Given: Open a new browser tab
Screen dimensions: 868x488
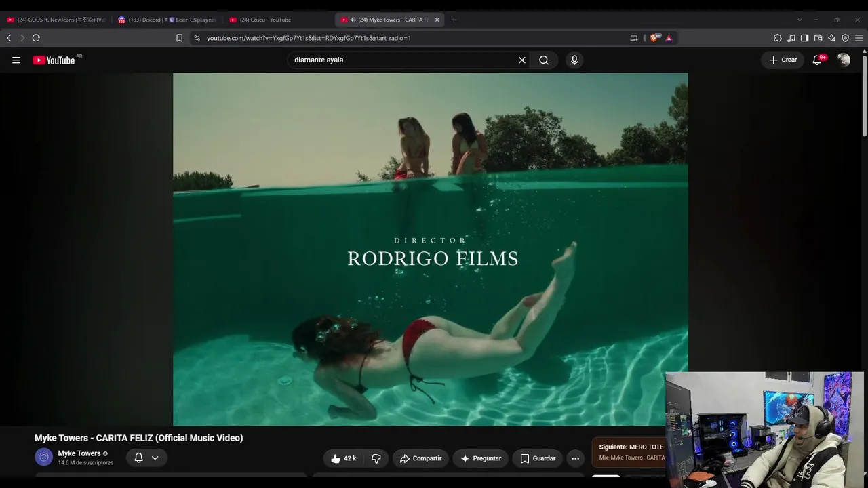Looking at the screenshot, I should tap(454, 20).
